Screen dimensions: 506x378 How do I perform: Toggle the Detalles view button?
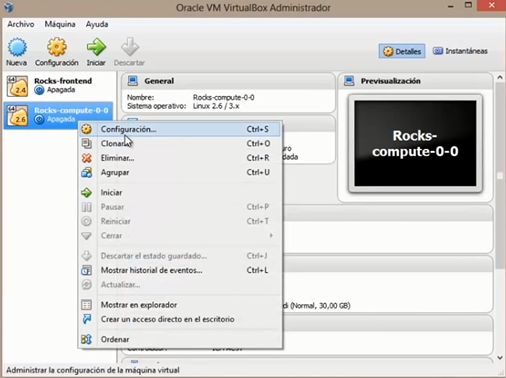click(402, 51)
